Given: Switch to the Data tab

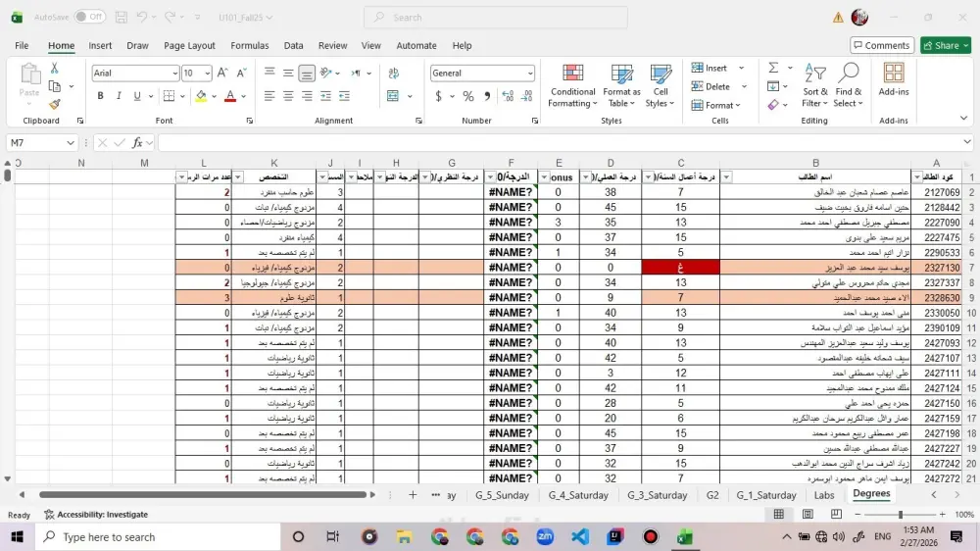Looking at the screenshot, I should click(293, 46).
